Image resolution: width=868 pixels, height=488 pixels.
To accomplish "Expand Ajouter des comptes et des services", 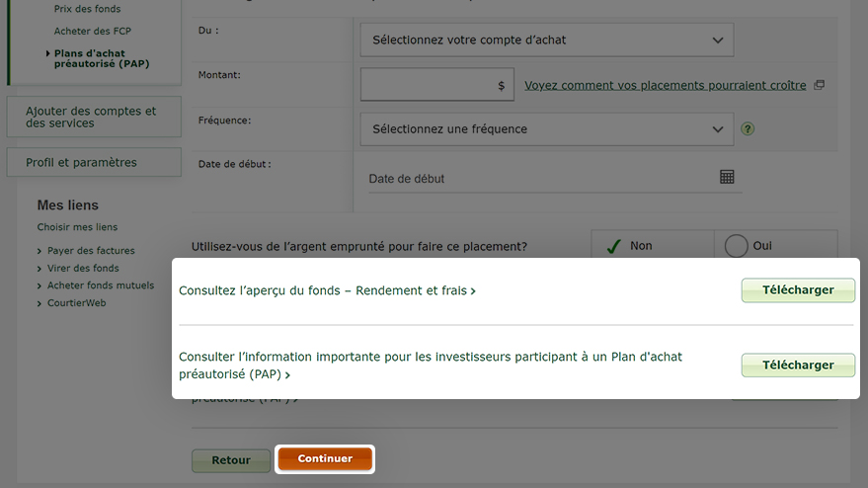I will click(94, 117).
